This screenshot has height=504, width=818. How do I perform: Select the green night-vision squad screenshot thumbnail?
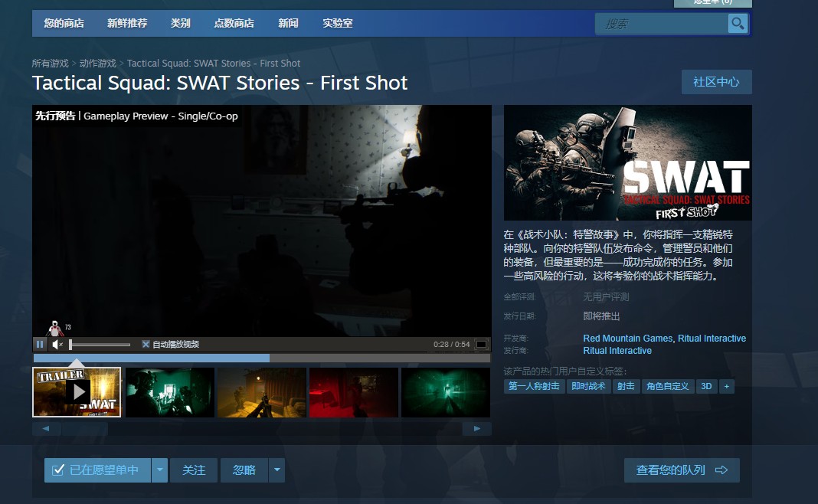point(169,392)
